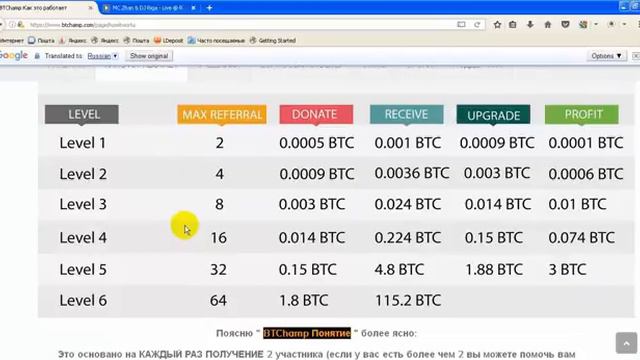Image resolution: width=640 pixels, height=360 pixels.
Task: Open dropdown arrow beside the colorful extension icon
Action: click(596, 24)
